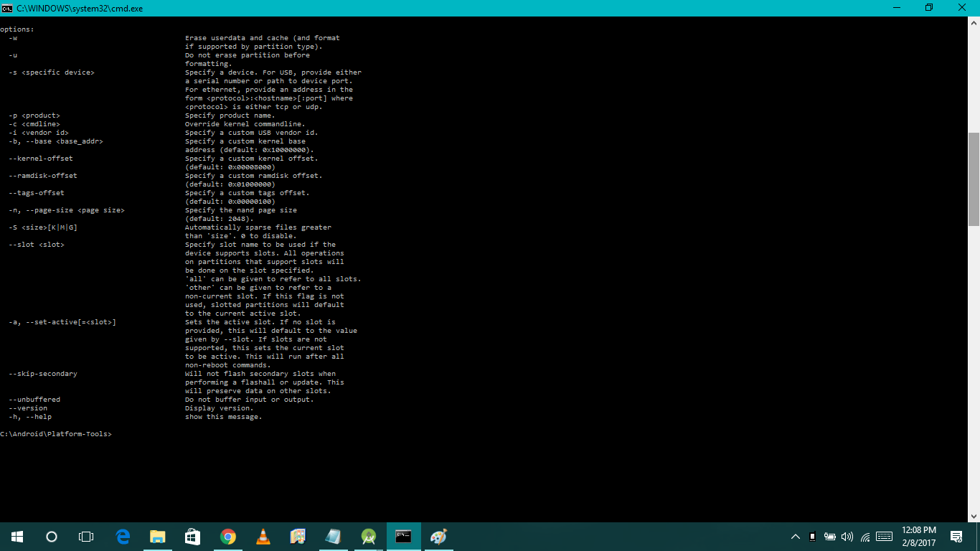Open the touch keyboard from tray

(x=884, y=537)
